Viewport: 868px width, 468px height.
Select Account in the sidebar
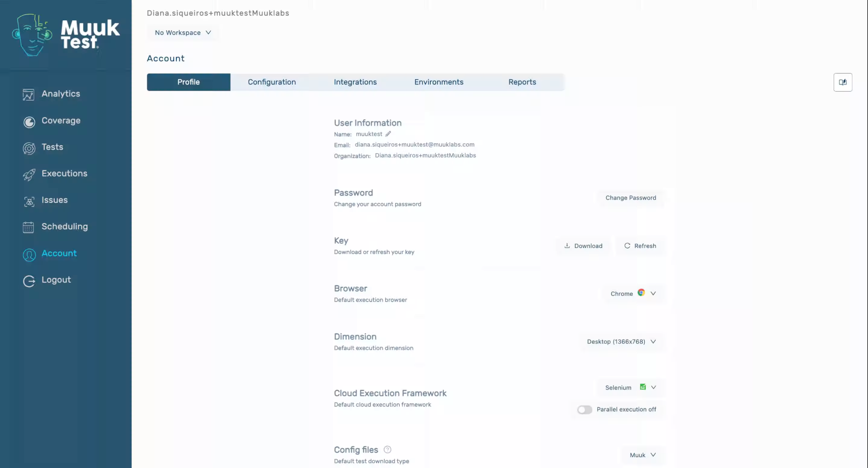59,253
